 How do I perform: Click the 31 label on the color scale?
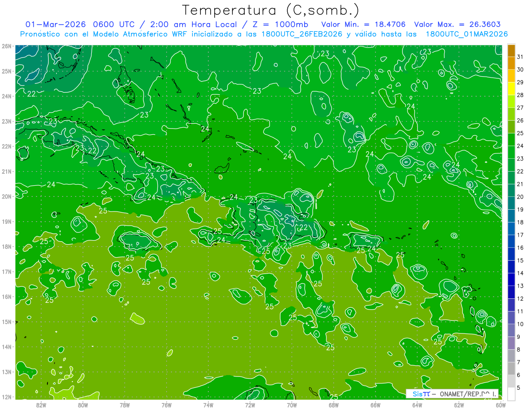click(x=520, y=57)
